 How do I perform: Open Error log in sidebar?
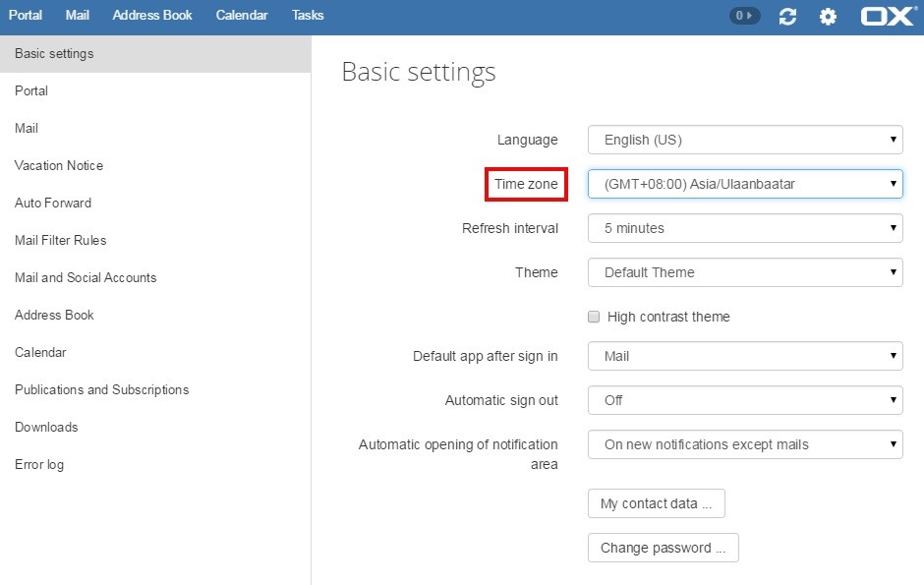click(x=39, y=465)
